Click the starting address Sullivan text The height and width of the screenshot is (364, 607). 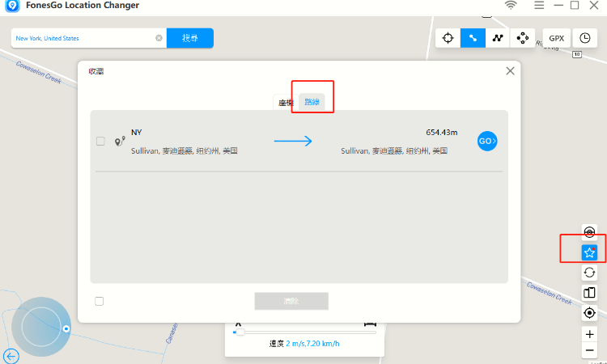[185, 151]
